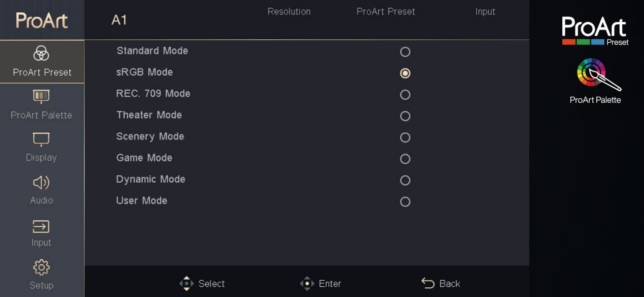Open the Input arrow icon

click(41, 226)
